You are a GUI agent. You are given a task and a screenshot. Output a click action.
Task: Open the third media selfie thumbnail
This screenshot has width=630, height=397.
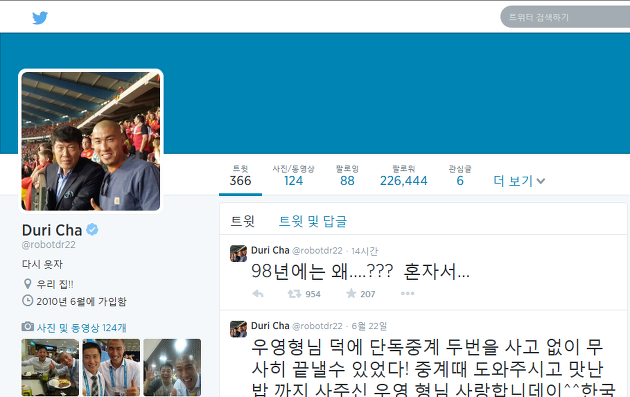click(x=172, y=367)
